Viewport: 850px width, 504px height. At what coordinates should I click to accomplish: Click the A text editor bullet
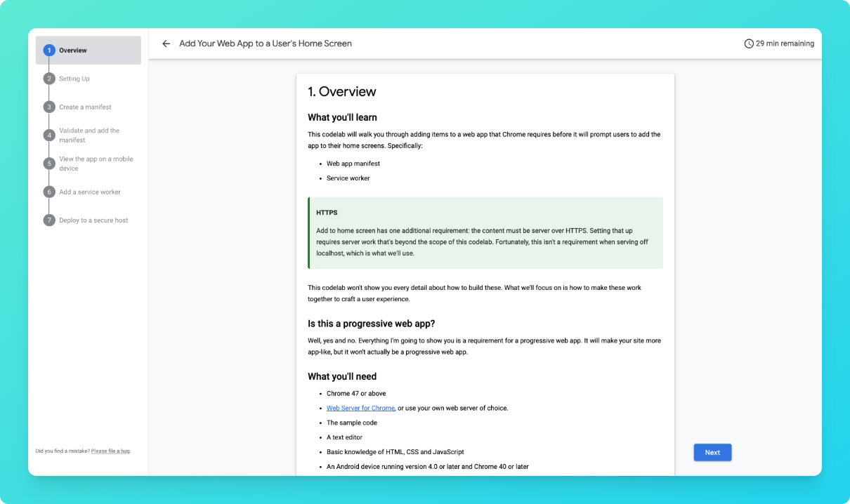coord(344,437)
